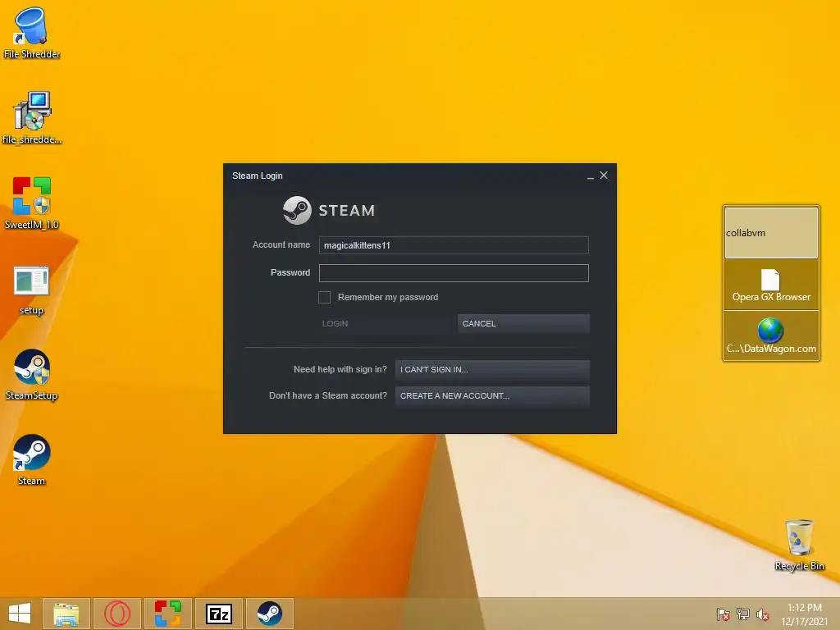840x630 pixels.
Task: Click the muted volume tray icon
Action: click(x=763, y=614)
